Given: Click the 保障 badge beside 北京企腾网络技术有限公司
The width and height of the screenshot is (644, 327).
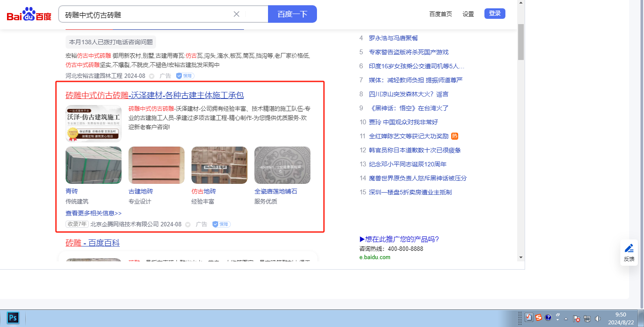Looking at the screenshot, I should coord(221,224).
